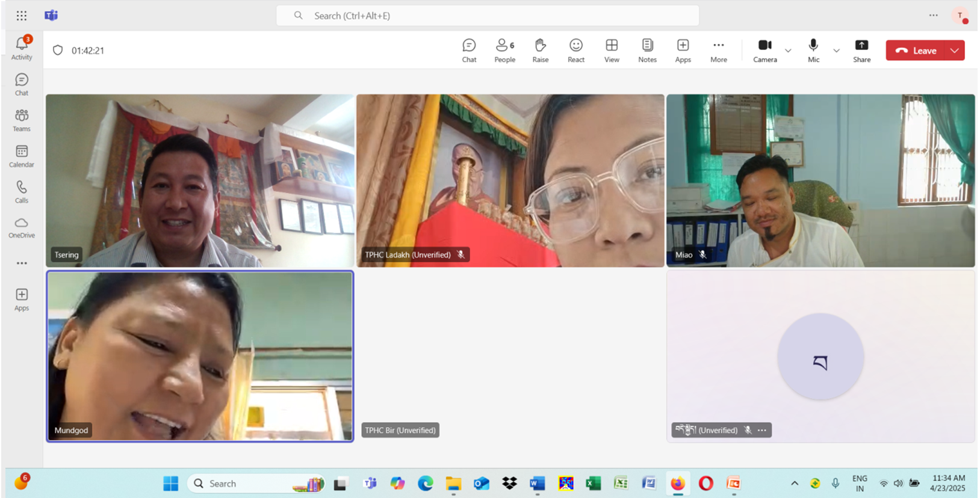Toggle the Camera on or off
This screenshot has width=980, height=498.
764,51
